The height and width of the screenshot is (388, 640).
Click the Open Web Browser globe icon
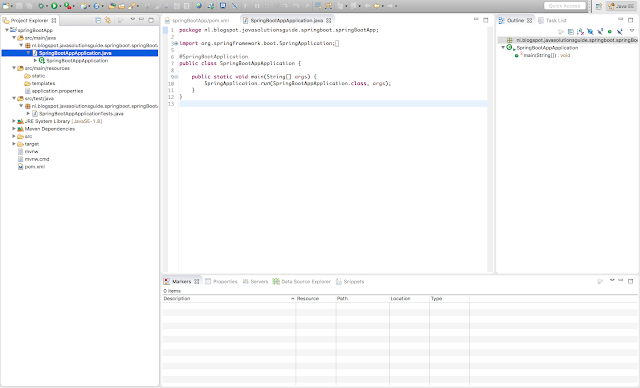pyautogui.click(x=198, y=6)
